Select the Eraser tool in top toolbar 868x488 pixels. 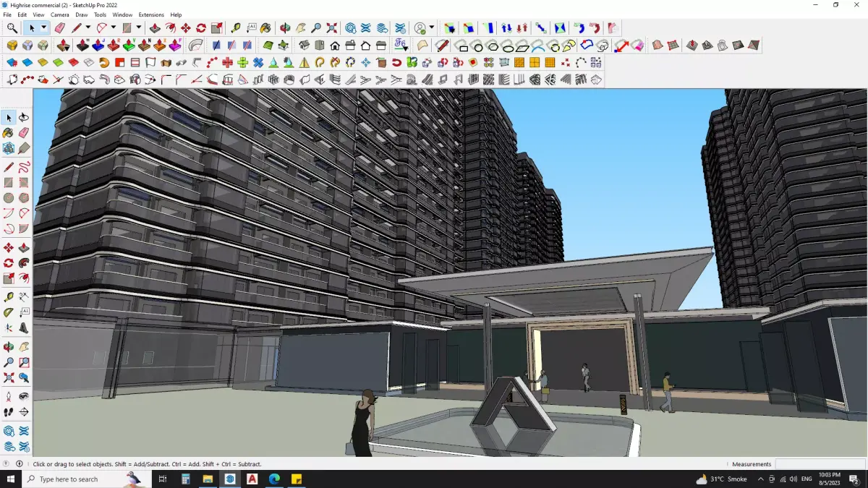(x=60, y=28)
